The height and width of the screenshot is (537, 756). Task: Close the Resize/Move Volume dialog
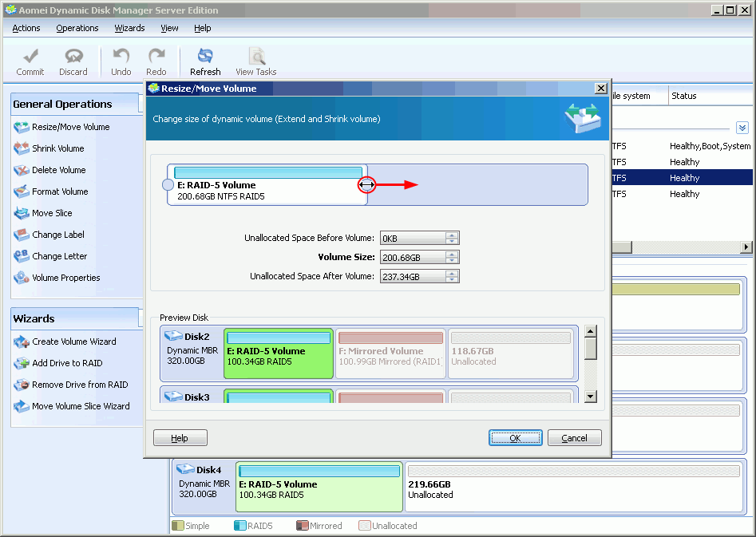(601, 89)
